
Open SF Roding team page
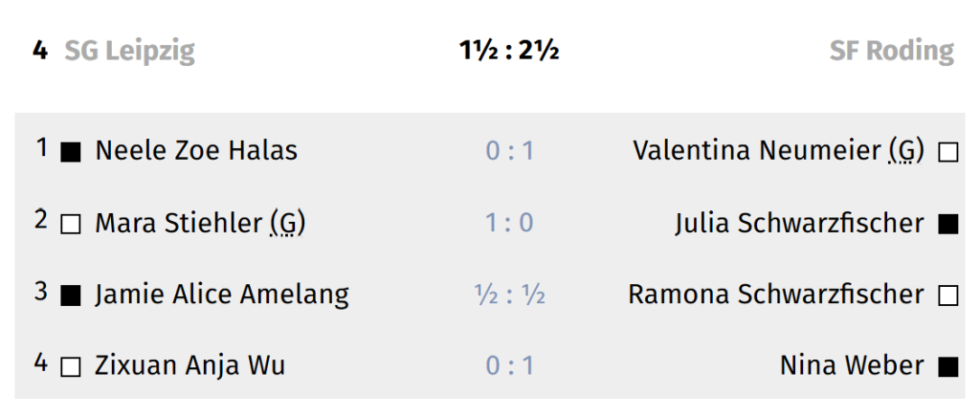coord(891,51)
